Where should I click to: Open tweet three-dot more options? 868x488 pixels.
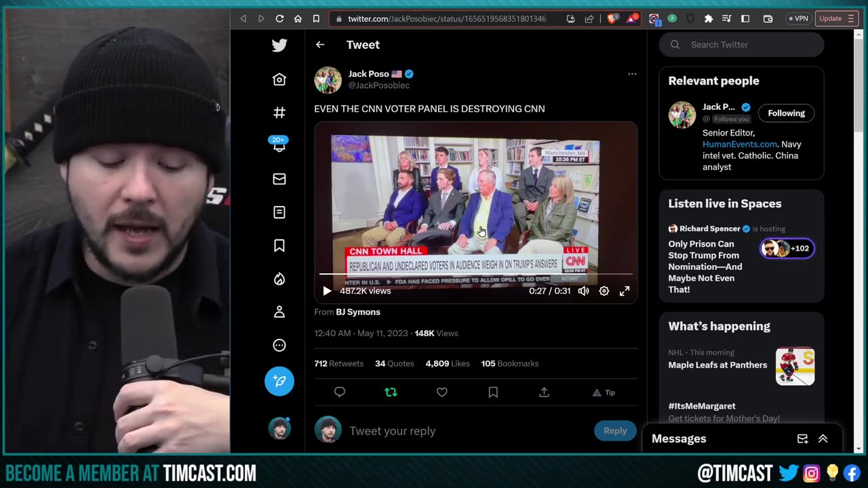coord(632,74)
